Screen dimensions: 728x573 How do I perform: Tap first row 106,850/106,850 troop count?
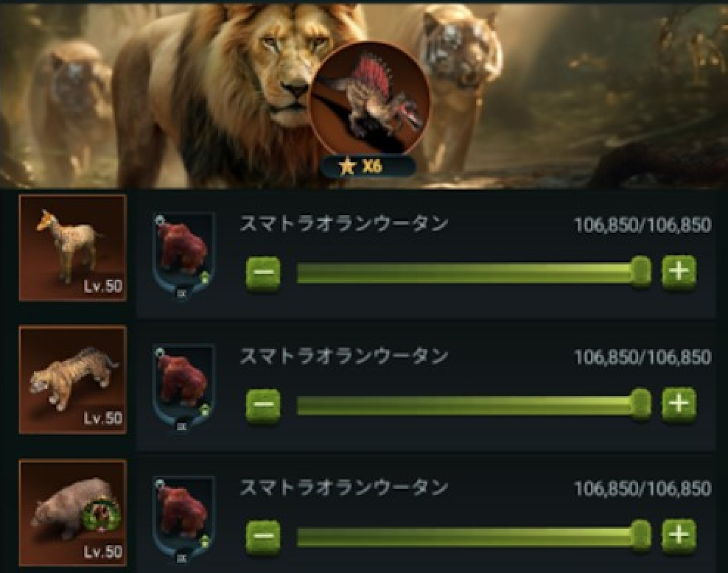[x=643, y=225]
